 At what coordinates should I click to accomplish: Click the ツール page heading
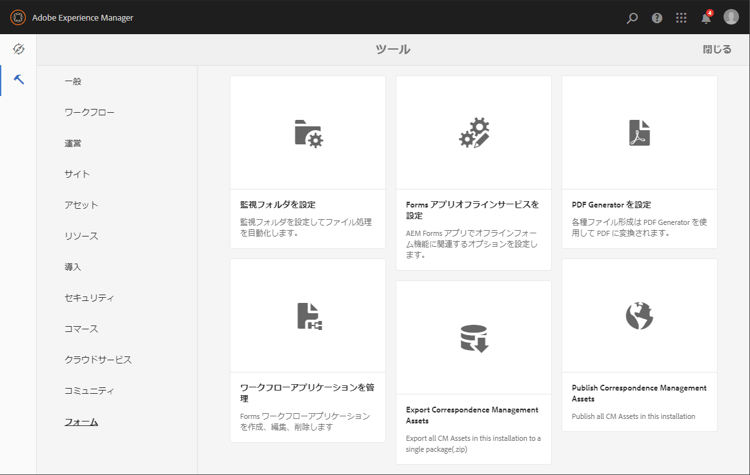click(393, 49)
